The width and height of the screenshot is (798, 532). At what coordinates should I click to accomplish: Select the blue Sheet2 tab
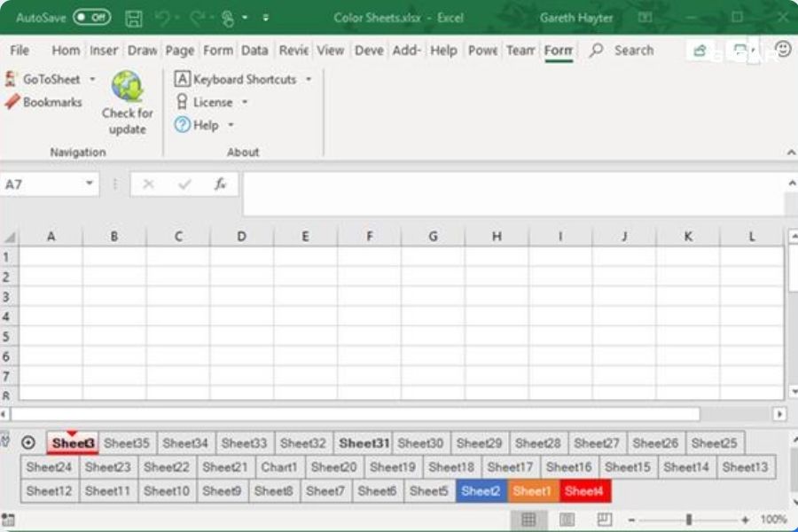481,491
